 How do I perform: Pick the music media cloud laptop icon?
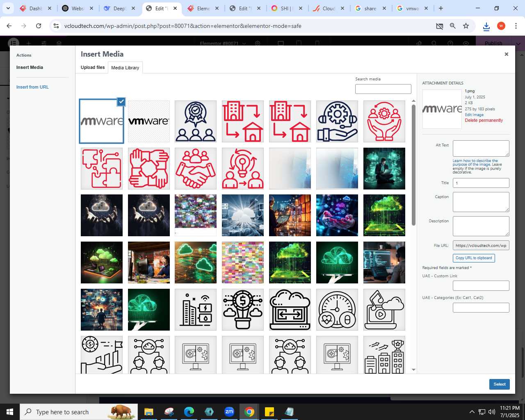click(x=384, y=310)
